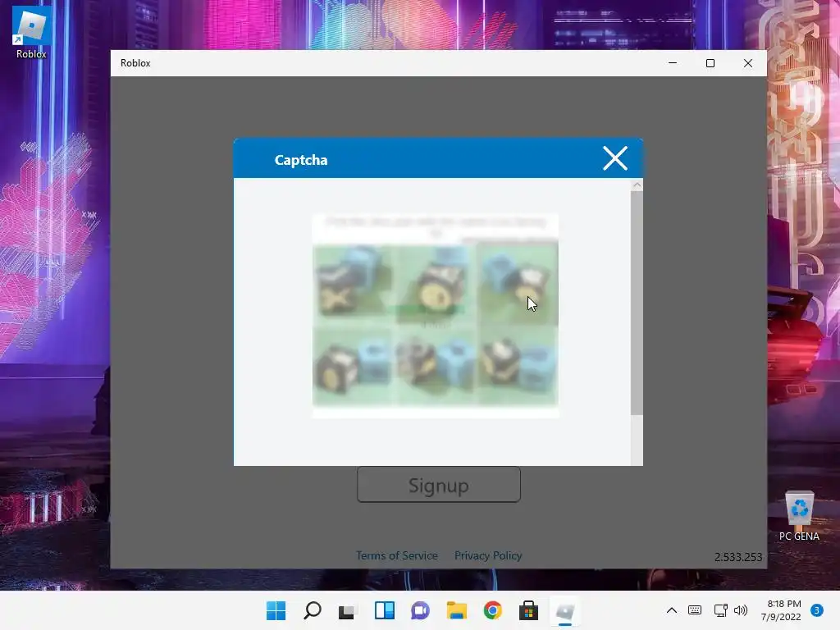This screenshot has height=630, width=840.
Task: Click the Signup button
Action: point(439,485)
